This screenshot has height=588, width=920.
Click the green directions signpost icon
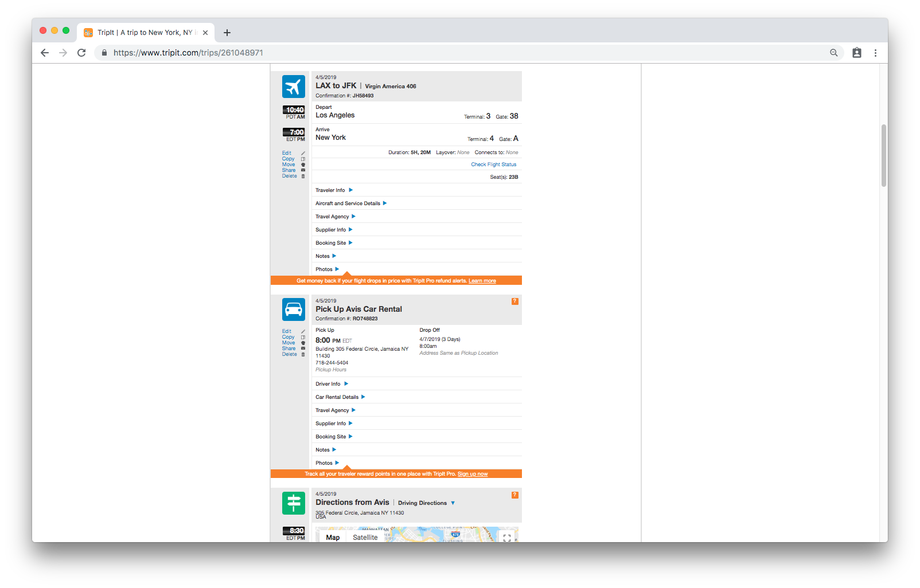click(294, 503)
